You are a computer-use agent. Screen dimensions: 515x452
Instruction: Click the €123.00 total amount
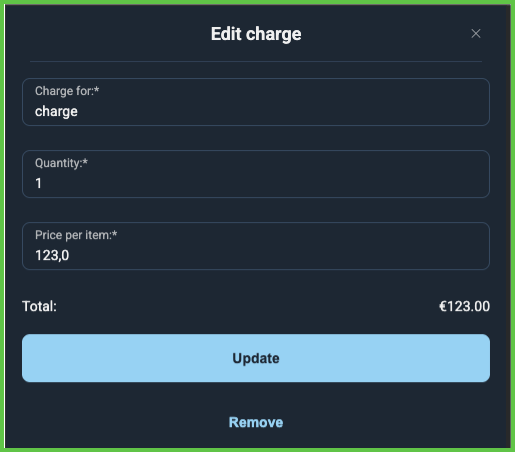click(x=464, y=306)
